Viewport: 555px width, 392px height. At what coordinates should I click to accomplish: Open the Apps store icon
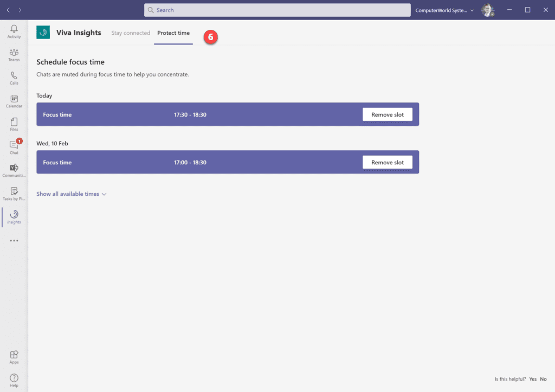pyautogui.click(x=14, y=357)
